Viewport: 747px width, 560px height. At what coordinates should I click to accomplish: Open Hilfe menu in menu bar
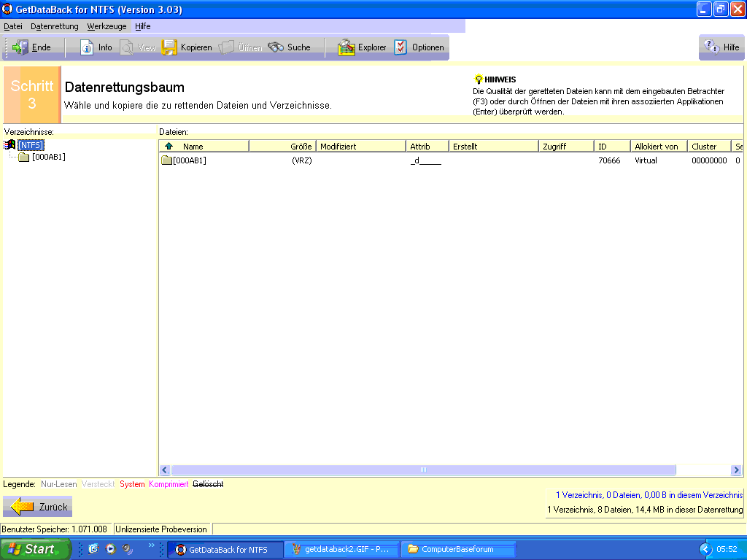click(x=142, y=26)
